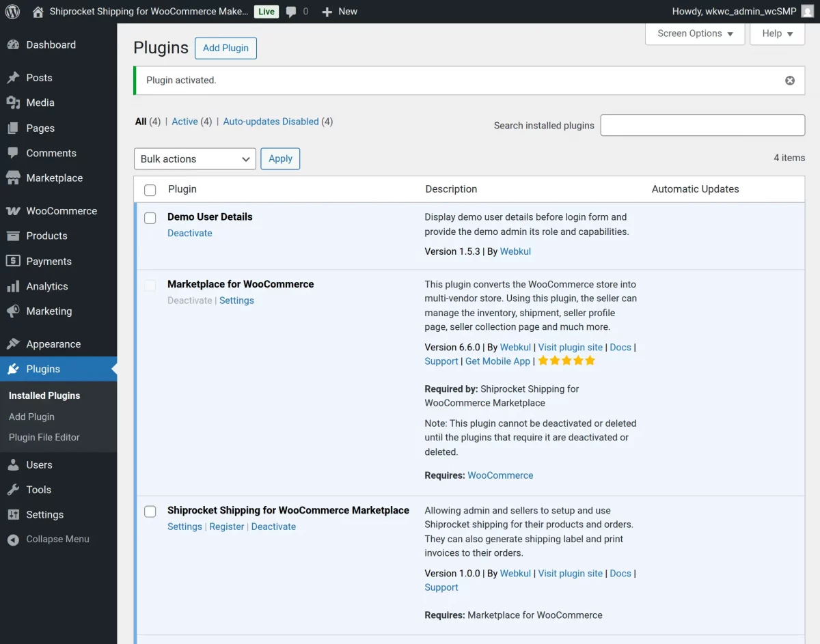The width and height of the screenshot is (820, 644).
Task: Focus the Search installed plugins field
Action: tap(702, 125)
